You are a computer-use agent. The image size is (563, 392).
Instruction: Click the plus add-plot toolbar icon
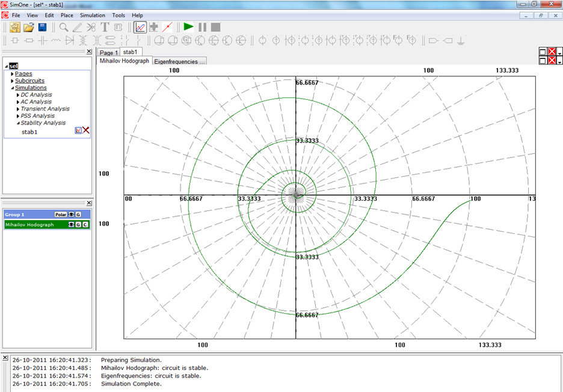click(x=153, y=27)
